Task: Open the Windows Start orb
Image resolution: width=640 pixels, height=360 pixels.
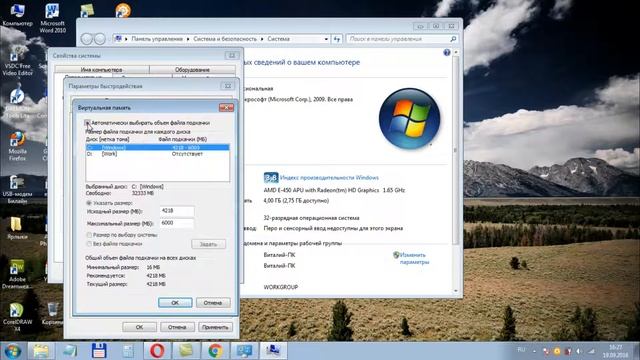Action: pos(13,351)
